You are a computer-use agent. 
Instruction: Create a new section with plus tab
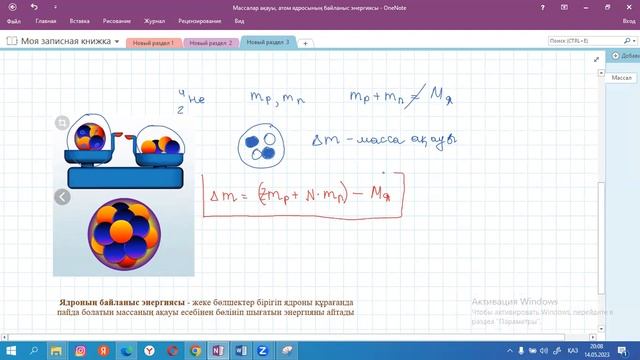[305, 43]
